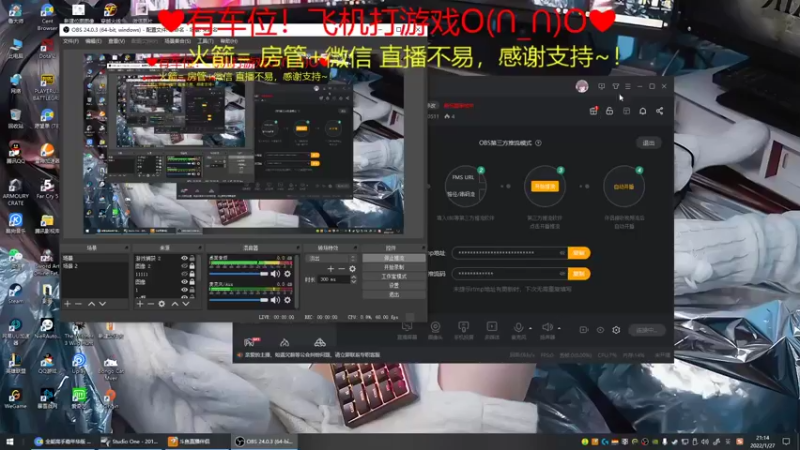This screenshot has width=800, height=450.
Task: Remove selected source with minus icon
Action: click(151, 304)
